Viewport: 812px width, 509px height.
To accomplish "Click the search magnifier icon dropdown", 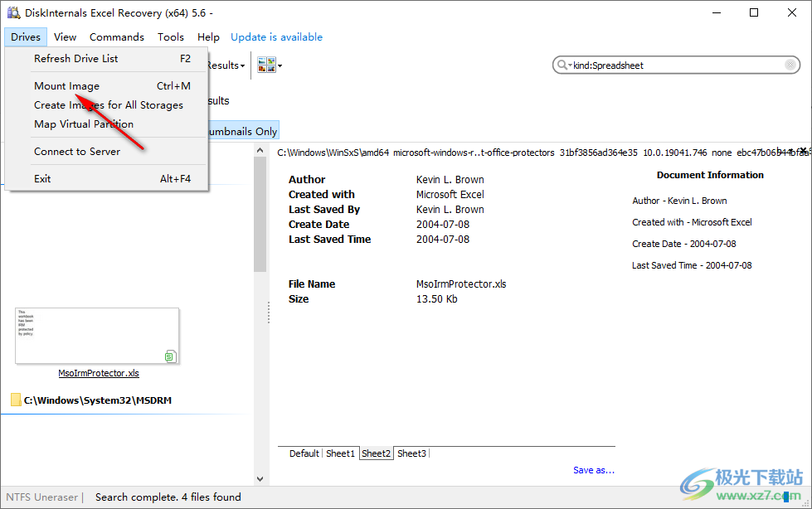I will [564, 65].
